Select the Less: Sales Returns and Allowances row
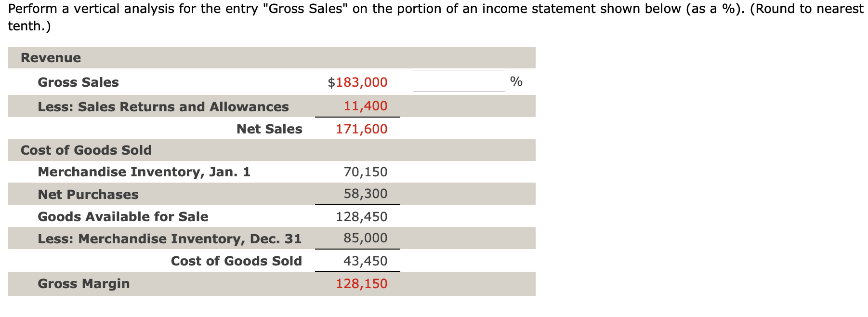Screen dimensions: 868x317 pyautogui.click(x=163, y=106)
